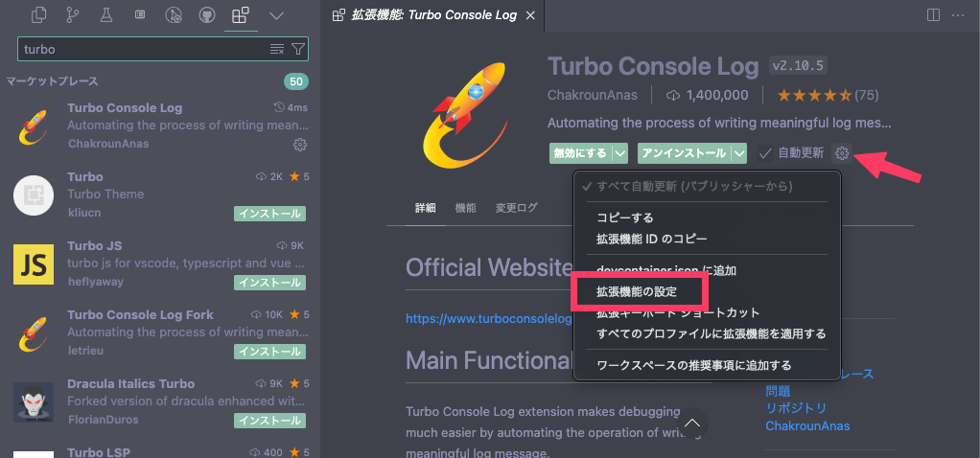Install the Turbo theme by kliucn
Screen dimensions: 980x458
point(270,213)
